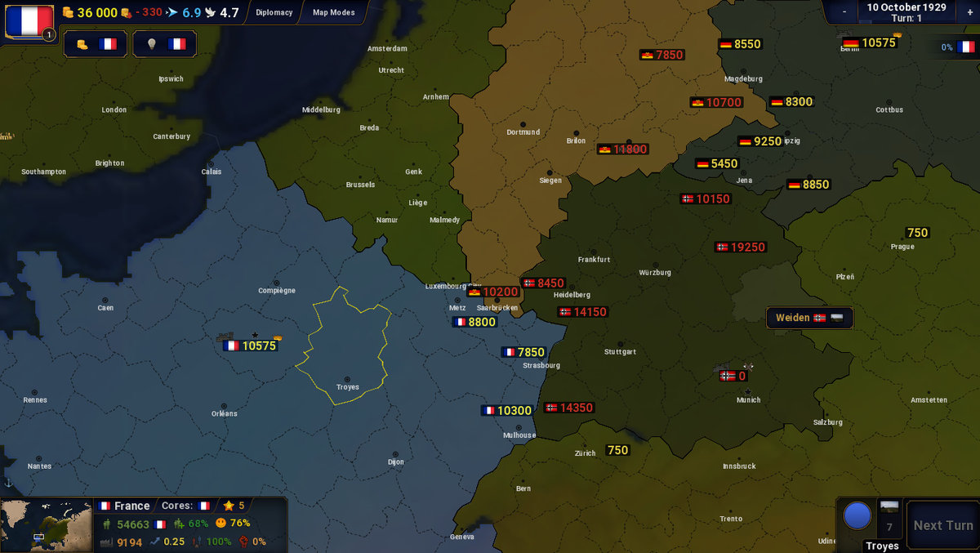Click the blue circle action button
The width and height of the screenshot is (980, 553).
tap(857, 516)
